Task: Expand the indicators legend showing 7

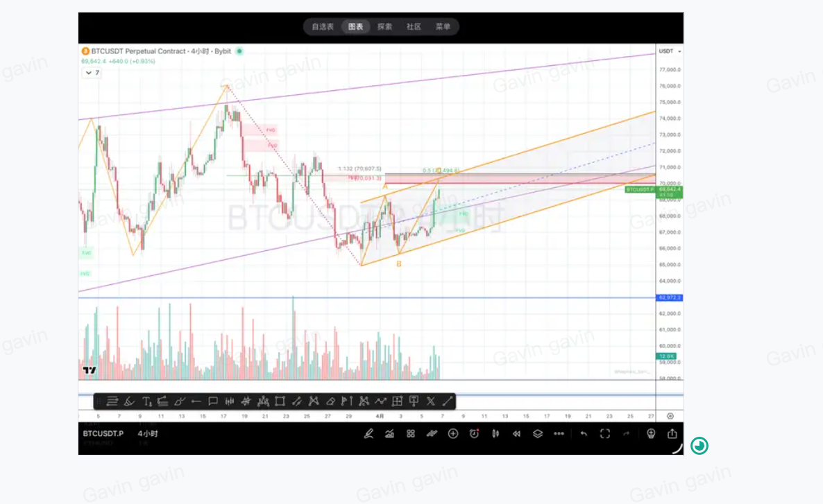Action: [92, 73]
